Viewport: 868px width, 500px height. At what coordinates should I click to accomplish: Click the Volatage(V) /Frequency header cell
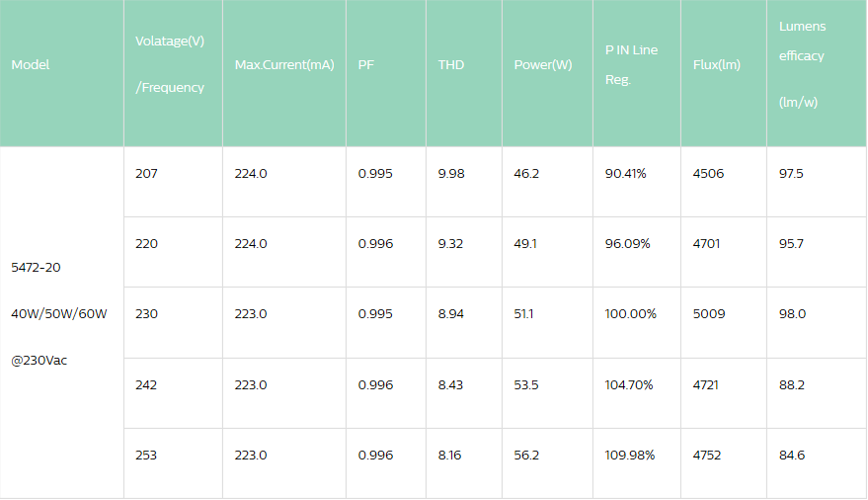170,64
